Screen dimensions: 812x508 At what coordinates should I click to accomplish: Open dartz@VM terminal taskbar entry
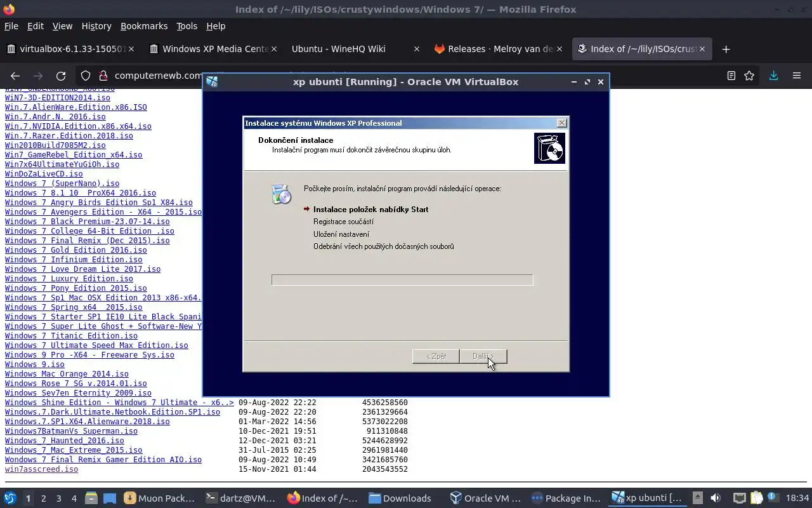click(x=242, y=498)
